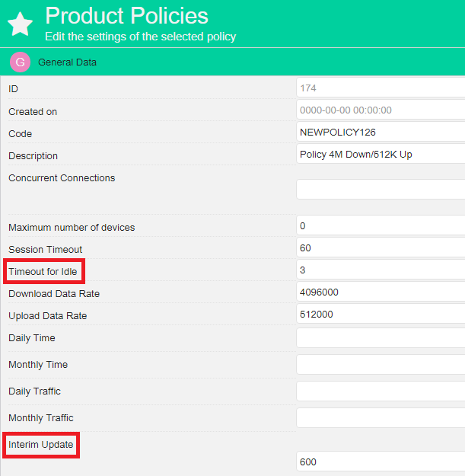
Task: Click the Daily Traffic input box
Action: 381,391
